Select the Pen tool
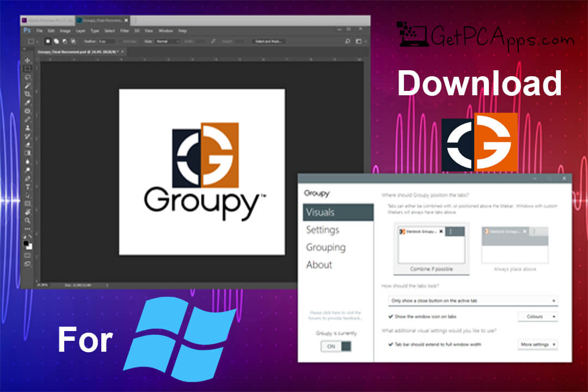Image resolution: width=588 pixels, height=392 pixels. (x=27, y=179)
